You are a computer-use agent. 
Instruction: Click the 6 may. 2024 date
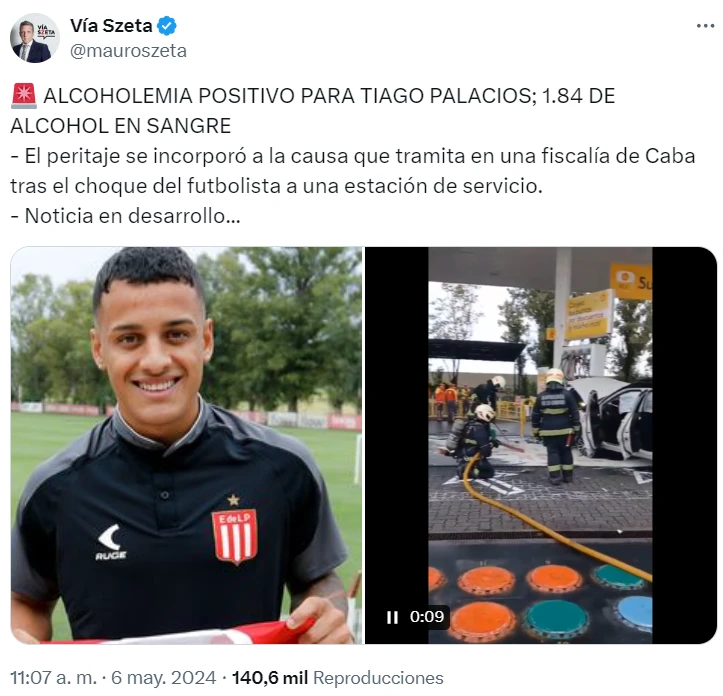point(164,678)
